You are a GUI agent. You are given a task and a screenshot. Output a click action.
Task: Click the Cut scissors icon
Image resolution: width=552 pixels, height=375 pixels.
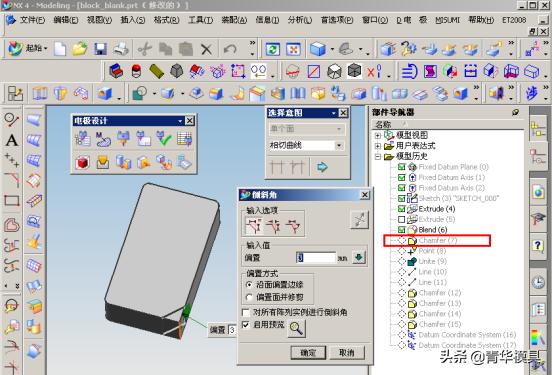[144, 49]
